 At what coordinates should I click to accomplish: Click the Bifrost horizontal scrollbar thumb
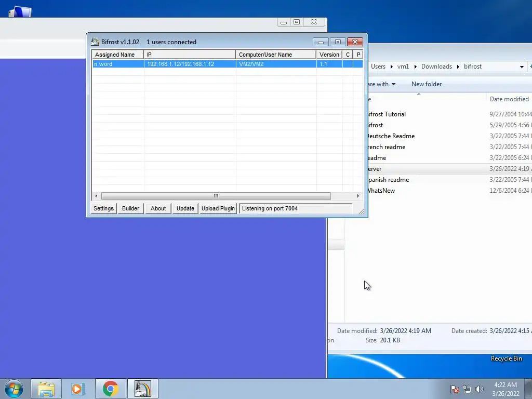point(216,196)
